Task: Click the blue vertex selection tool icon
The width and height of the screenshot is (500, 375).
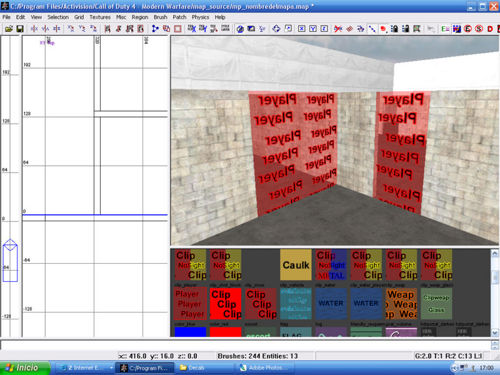Action: 155,29
